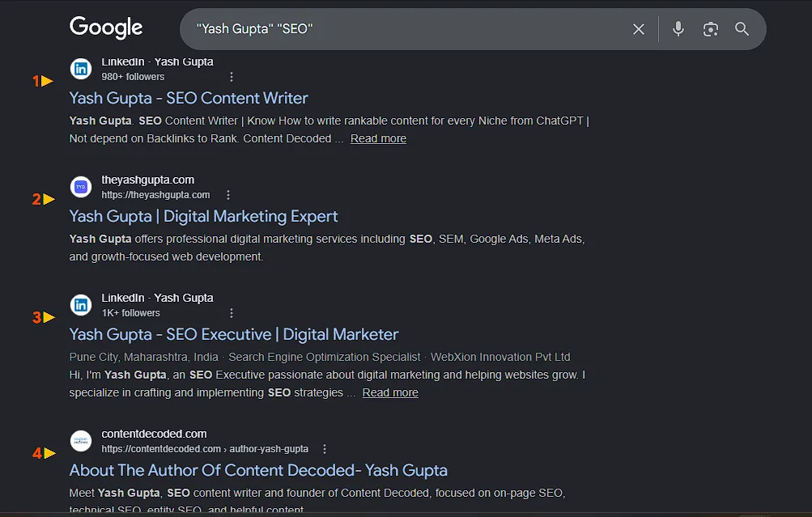Click the contentdecoded.com site name
The height and width of the screenshot is (517, 812).
154,434
